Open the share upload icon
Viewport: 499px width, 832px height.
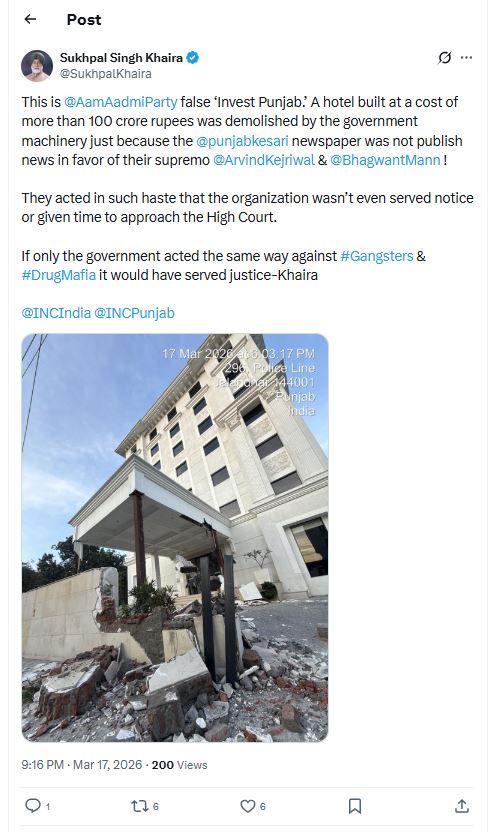click(462, 806)
